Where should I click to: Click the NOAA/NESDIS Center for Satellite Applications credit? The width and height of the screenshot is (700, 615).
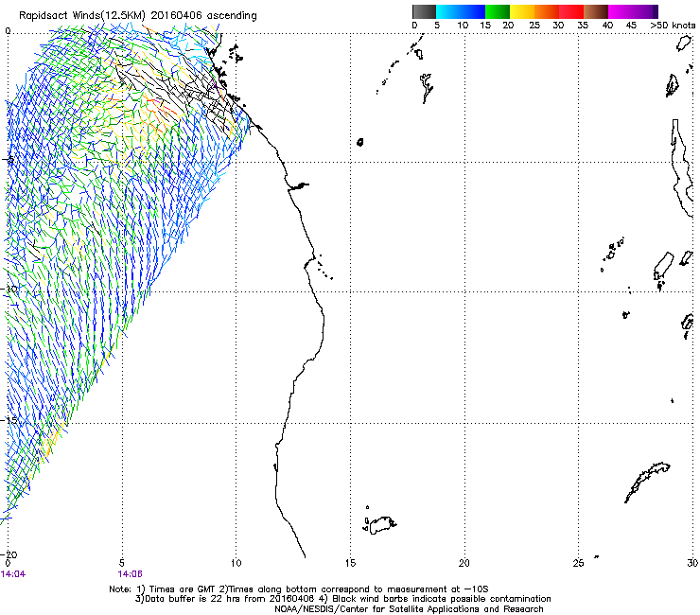tap(409, 609)
